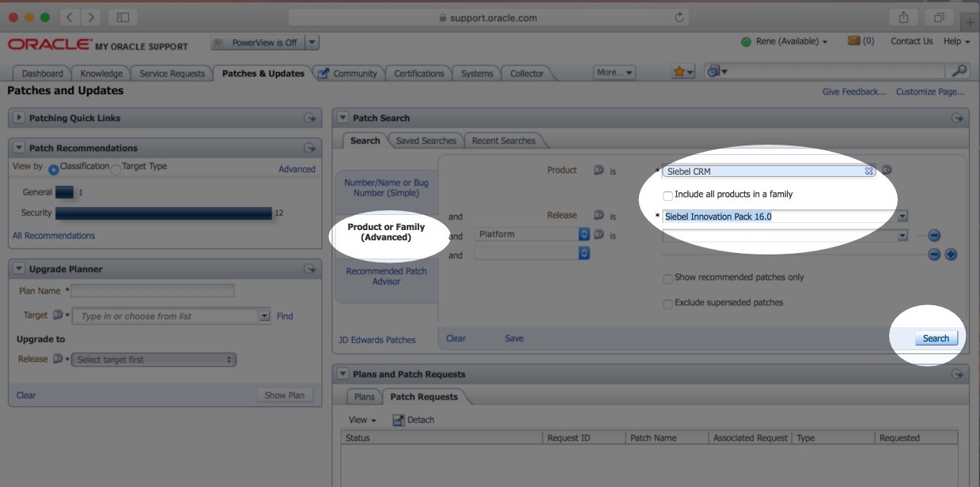Screen dimensions: 980x487
Task: Click the Detach icon in Patch Requests
Action: pyautogui.click(x=398, y=420)
